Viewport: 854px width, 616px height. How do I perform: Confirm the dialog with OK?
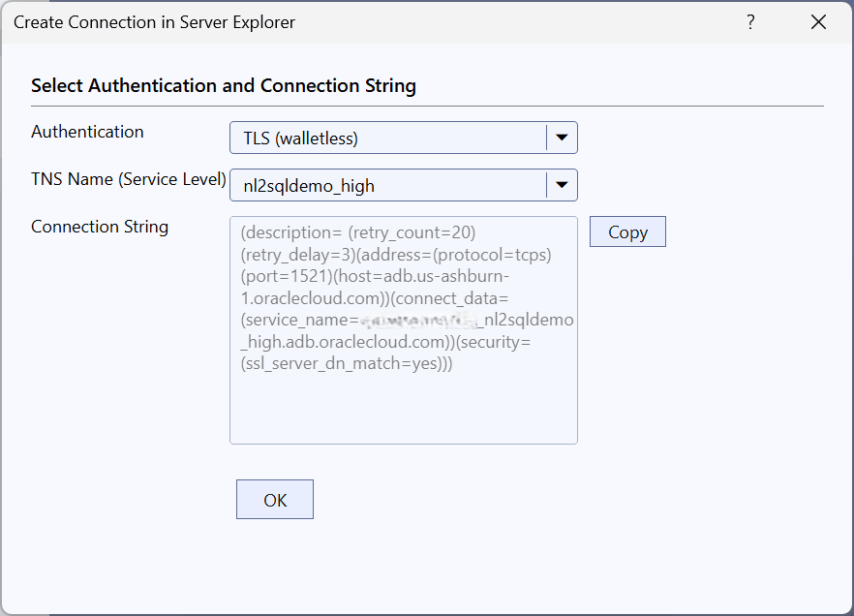coord(274,499)
